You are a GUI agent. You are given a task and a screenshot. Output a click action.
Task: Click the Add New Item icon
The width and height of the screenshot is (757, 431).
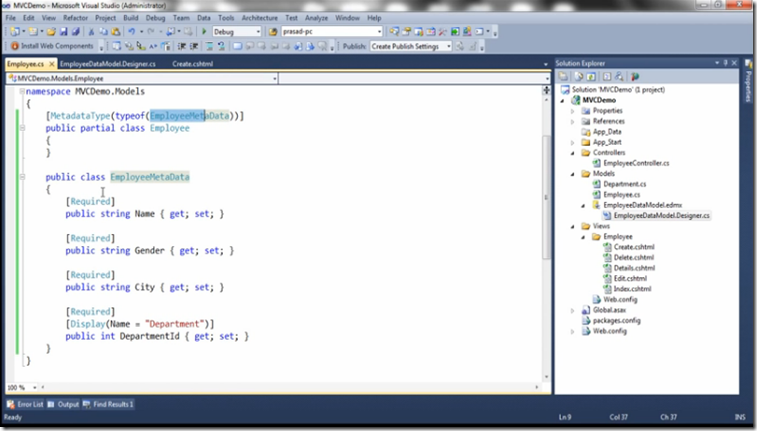tap(32, 32)
